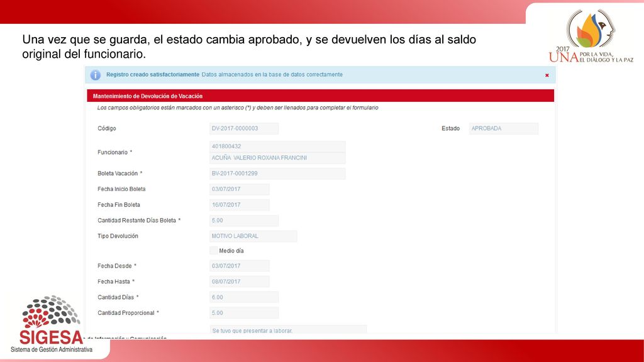Click 'Datos almacenados en la base de datos correctamente'
The height and width of the screenshot is (362, 644).
tap(272, 75)
